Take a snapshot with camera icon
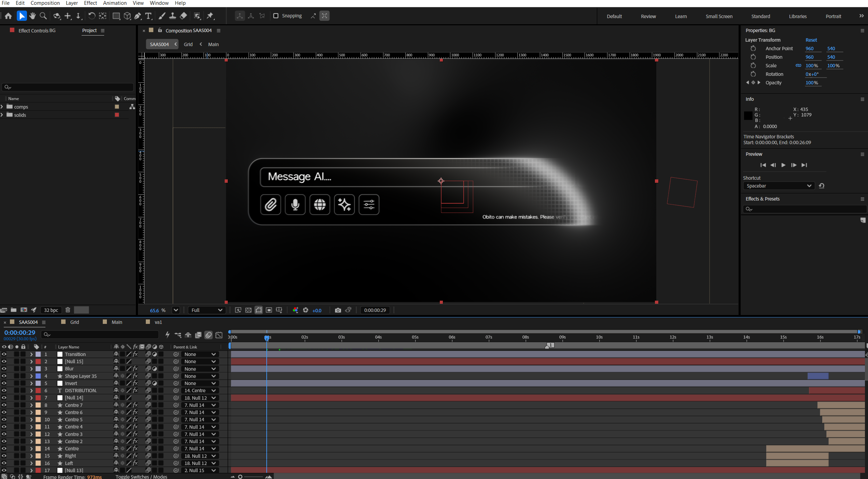This screenshot has width=868, height=479. 338,310
